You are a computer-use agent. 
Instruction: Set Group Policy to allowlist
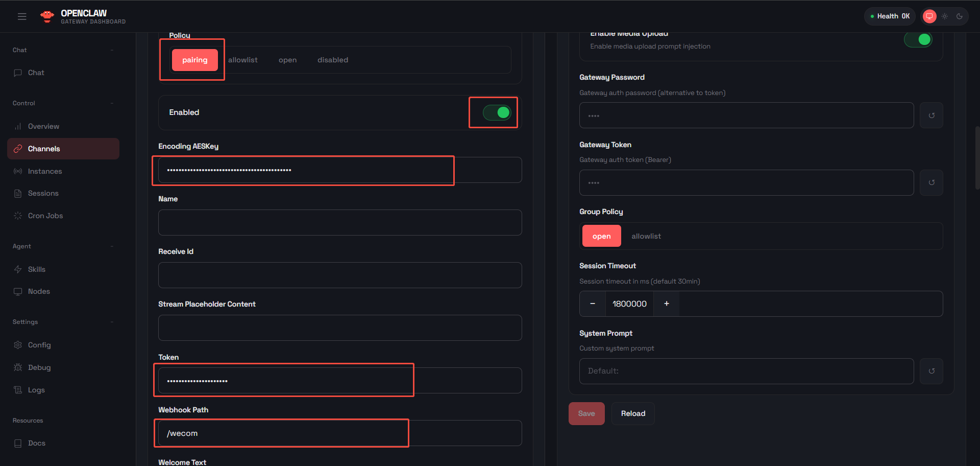click(x=646, y=236)
